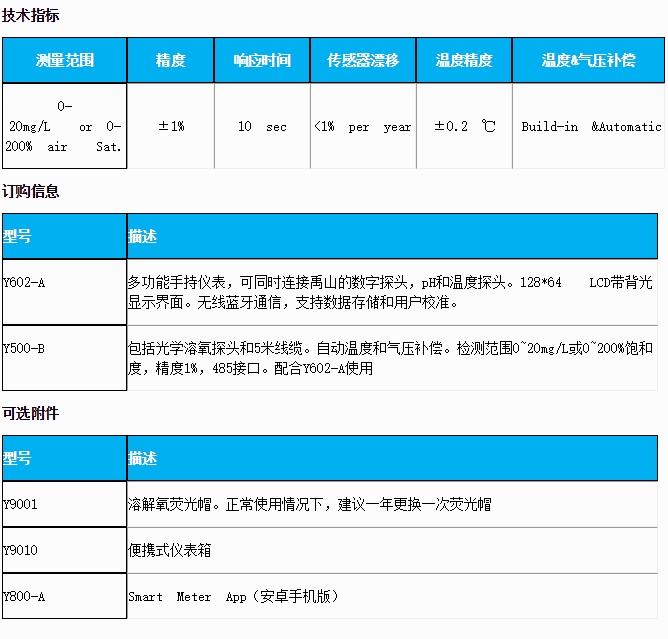The image size is (668, 639).
Task: Select the 温度精度 column header
Action: point(464,61)
